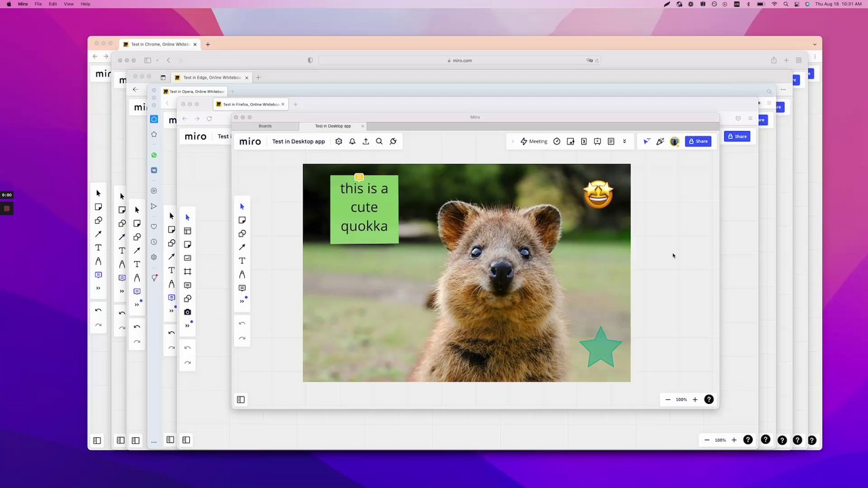
Task: Toggle the frames panel in the Firefox window
Action: (x=186, y=440)
